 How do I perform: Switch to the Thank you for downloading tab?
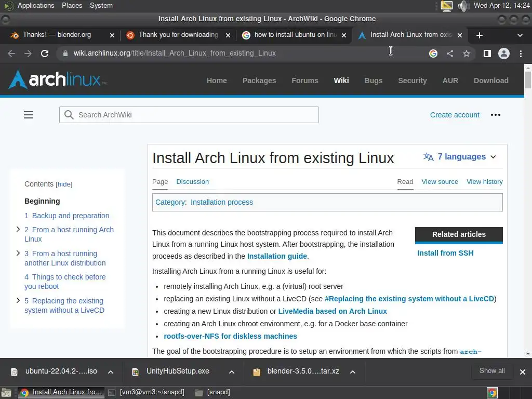[x=178, y=35]
